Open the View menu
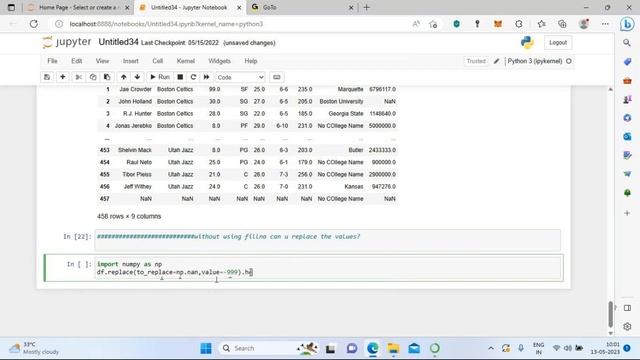This screenshot has height=360, width=640. click(102, 61)
